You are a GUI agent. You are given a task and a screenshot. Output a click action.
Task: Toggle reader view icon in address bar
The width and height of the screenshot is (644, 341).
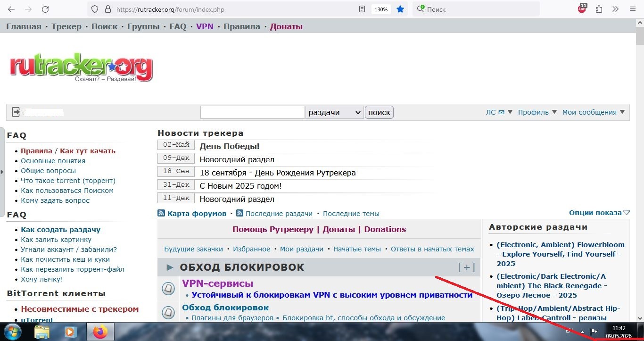click(x=362, y=9)
